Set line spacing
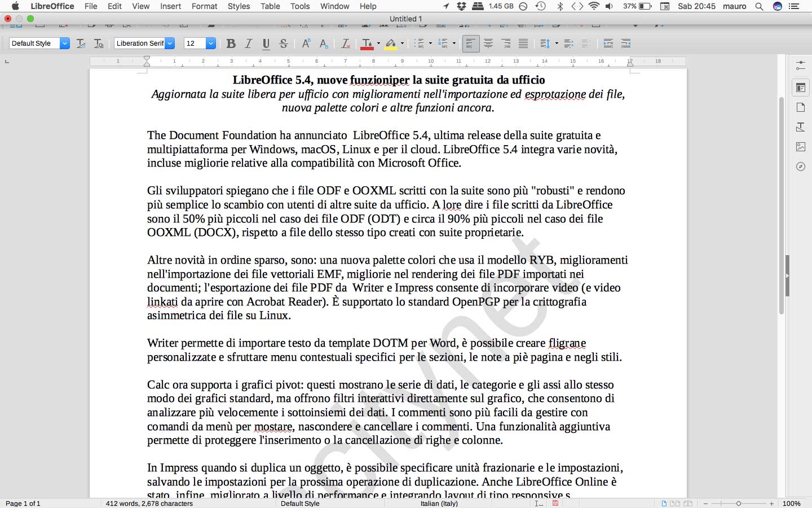The width and height of the screenshot is (812, 508). click(545, 43)
